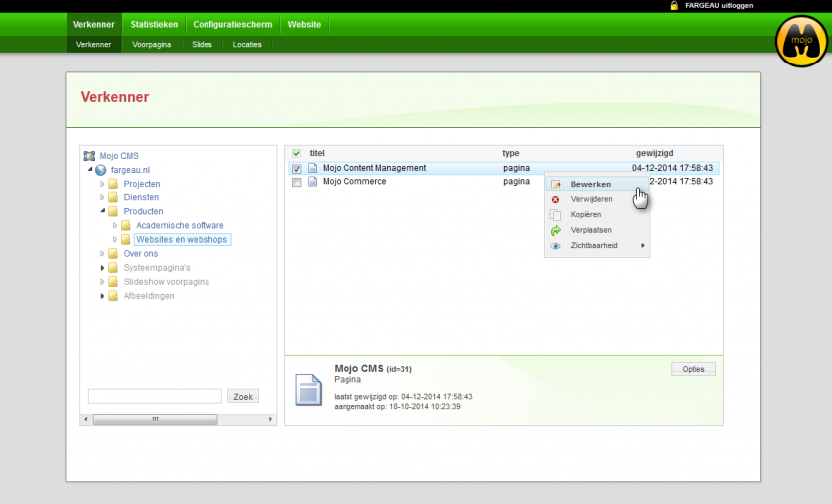Select the Verkenner subtab
832x504 pixels.
pos(94,44)
